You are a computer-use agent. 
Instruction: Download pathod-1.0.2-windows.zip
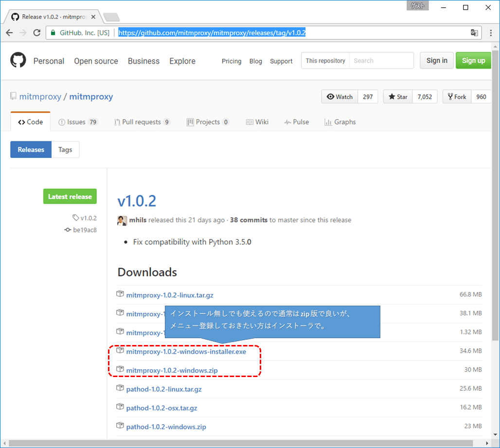tap(166, 427)
